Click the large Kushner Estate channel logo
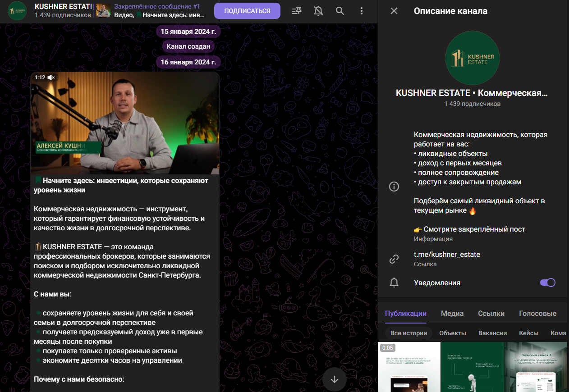The image size is (569, 392). 472,58
